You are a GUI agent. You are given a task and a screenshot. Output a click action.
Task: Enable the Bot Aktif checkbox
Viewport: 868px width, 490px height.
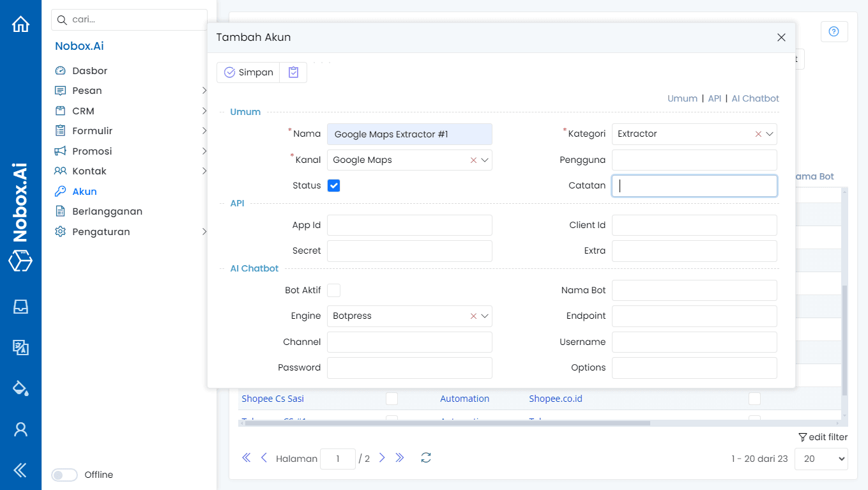(333, 290)
